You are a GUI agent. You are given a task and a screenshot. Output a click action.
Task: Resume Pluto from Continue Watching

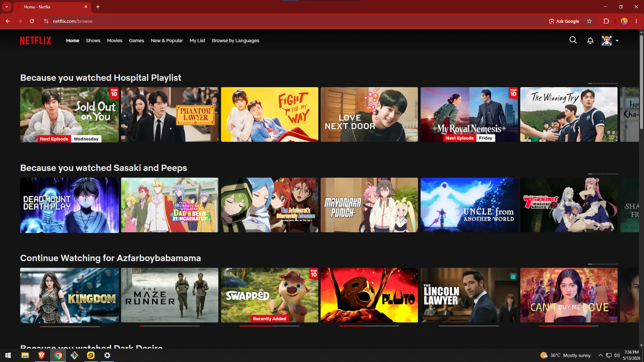(369, 295)
